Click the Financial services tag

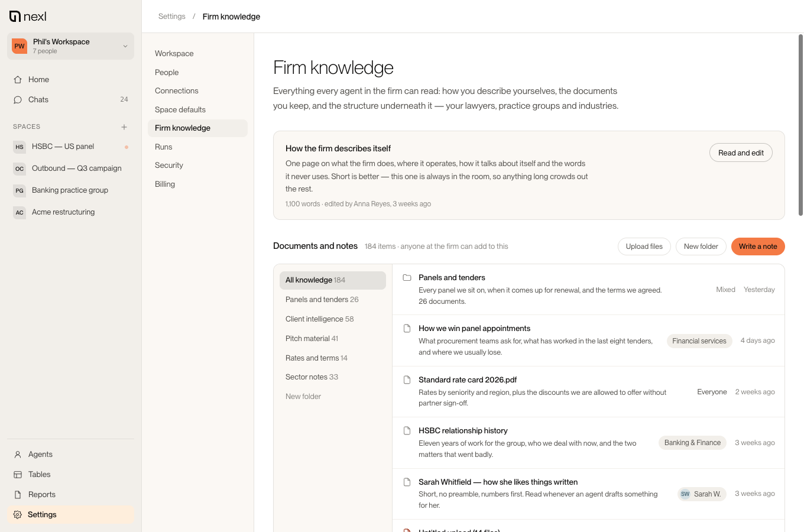pyautogui.click(x=699, y=341)
